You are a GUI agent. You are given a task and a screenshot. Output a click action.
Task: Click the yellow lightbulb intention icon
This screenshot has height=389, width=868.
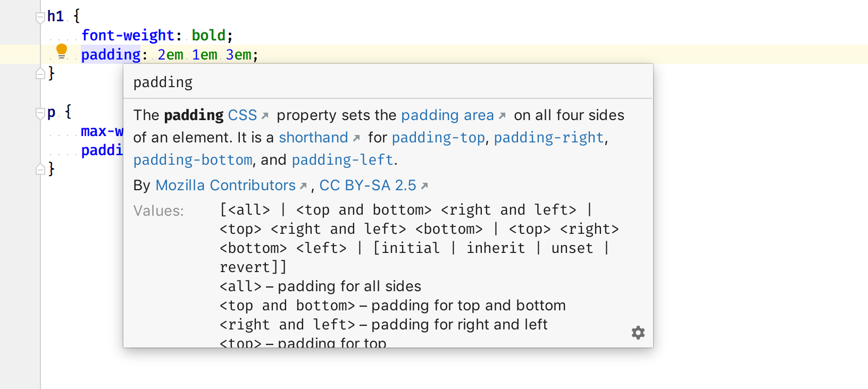tap(62, 51)
